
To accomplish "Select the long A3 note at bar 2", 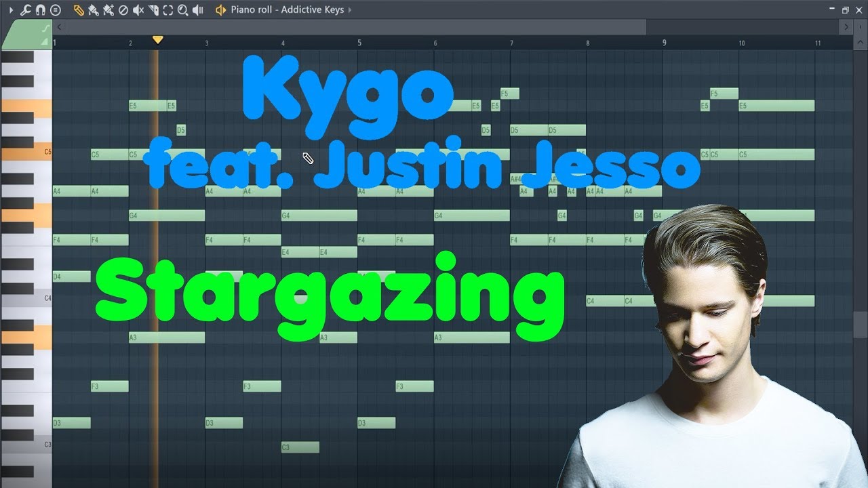I will pyautogui.click(x=167, y=338).
